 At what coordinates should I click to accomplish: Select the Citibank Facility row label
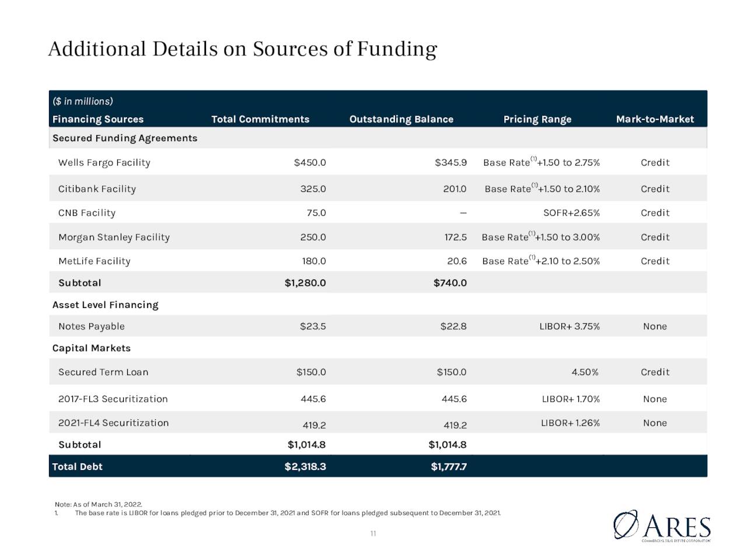pyautogui.click(x=97, y=189)
